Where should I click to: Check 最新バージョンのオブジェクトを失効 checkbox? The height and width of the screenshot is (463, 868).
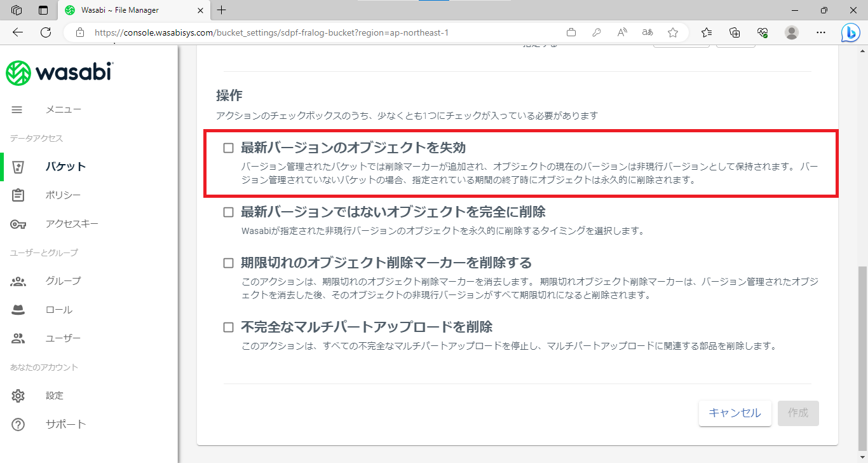228,148
